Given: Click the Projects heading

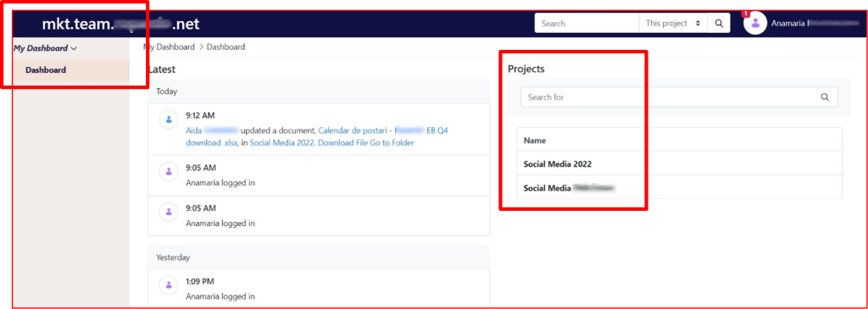Looking at the screenshot, I should click(x=526, y=69).
